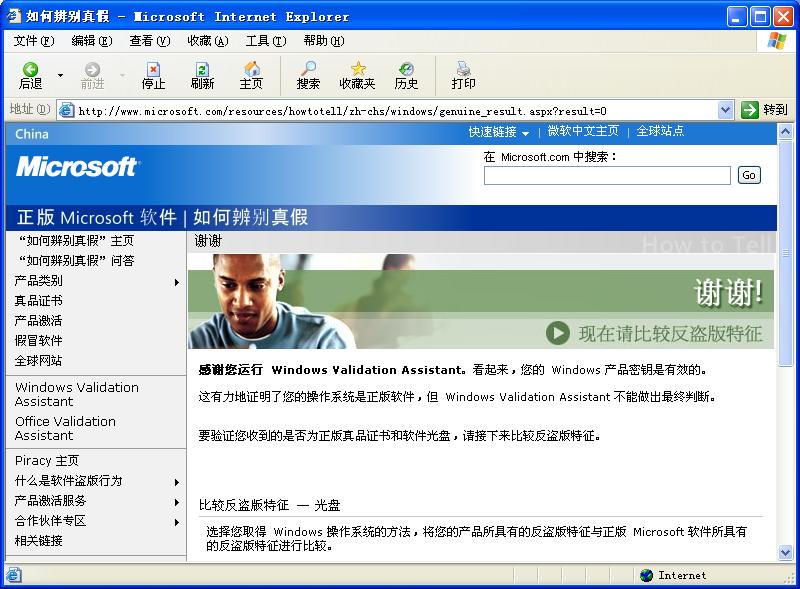Follow the 微软中文主页 link

pos(583,131)
